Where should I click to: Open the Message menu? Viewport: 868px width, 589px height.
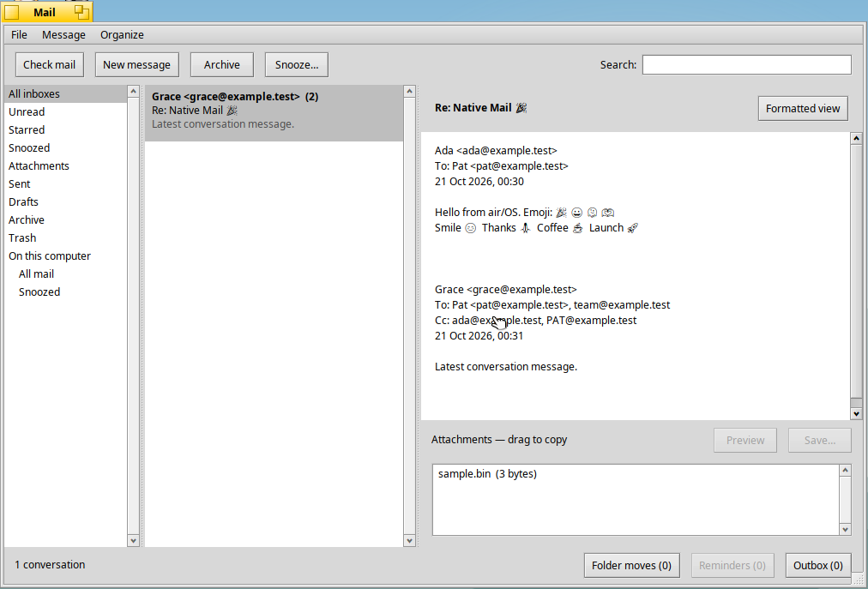[x=63, y=35]
